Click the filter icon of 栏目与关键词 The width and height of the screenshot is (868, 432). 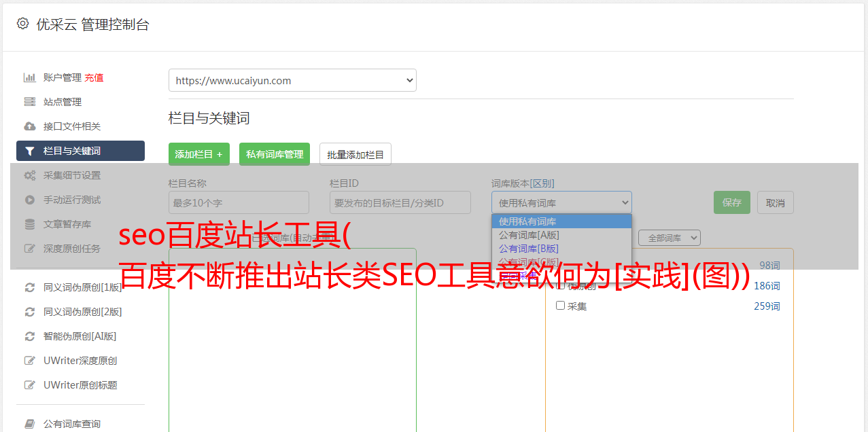30,151
